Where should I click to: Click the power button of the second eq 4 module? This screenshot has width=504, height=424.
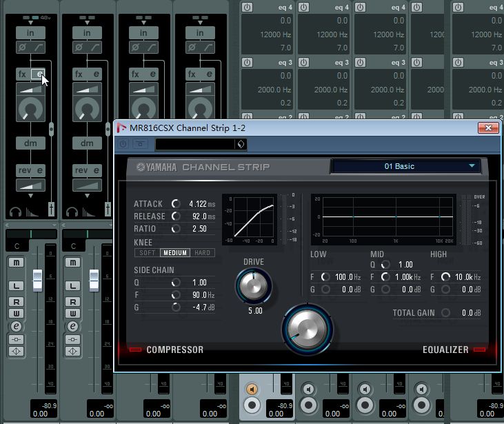[304, 7]
